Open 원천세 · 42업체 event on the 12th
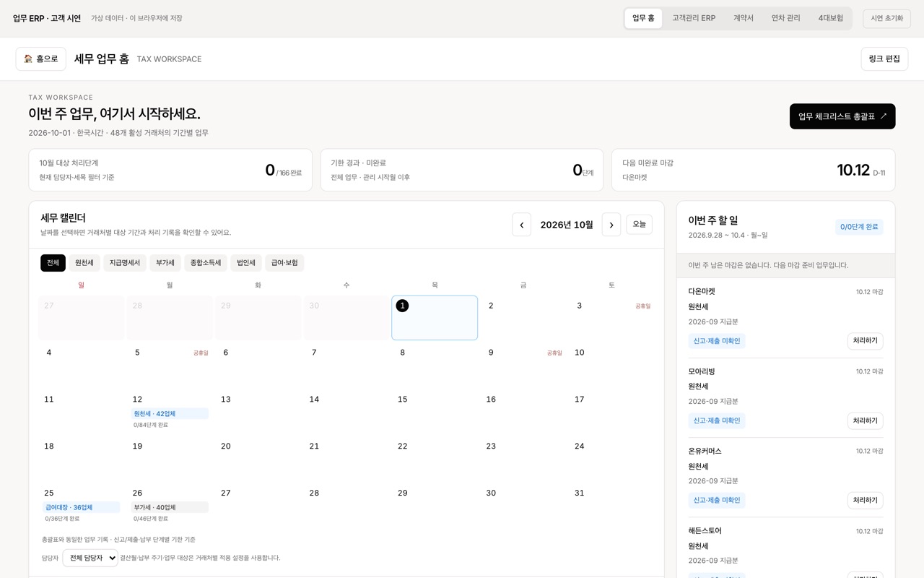924x578 pixels. pyautogui.click(x=170, y=414)
